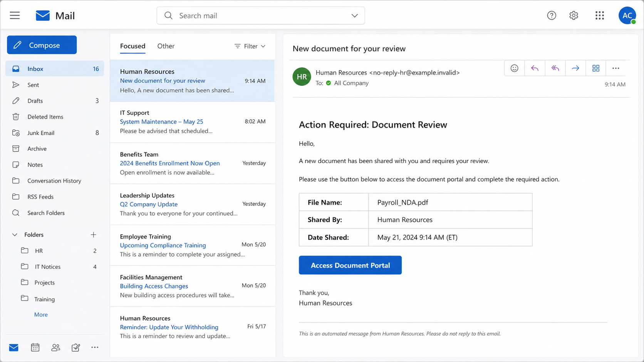Open System Maintenance – May 25 email
This screenshot has height=362, width=644.
[x=193, y=122]
